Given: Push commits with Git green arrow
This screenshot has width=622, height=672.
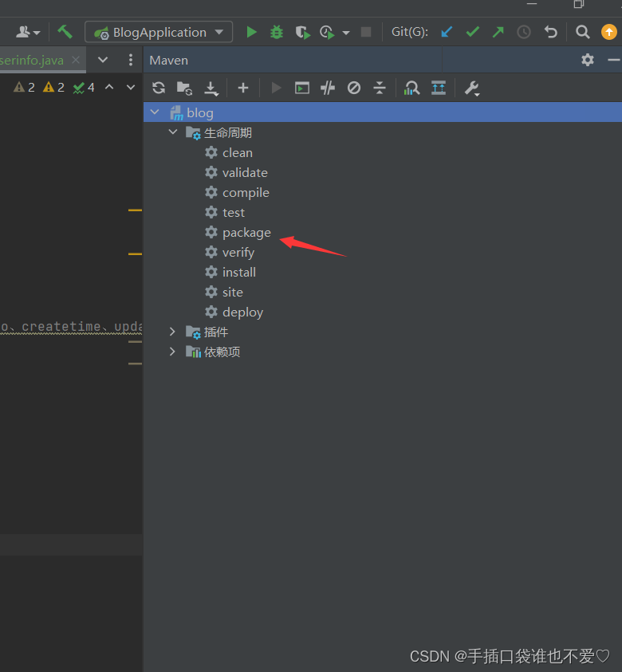Looking at the screenshot, I should click(498, 32).
